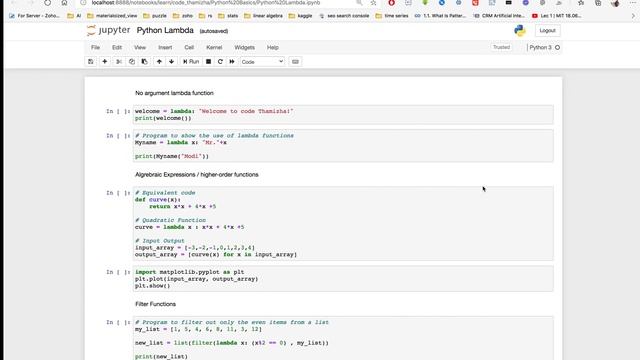Click the Jupyter logo
The image size is (640, 360).
pyautogui.click(x=109, y=31)
